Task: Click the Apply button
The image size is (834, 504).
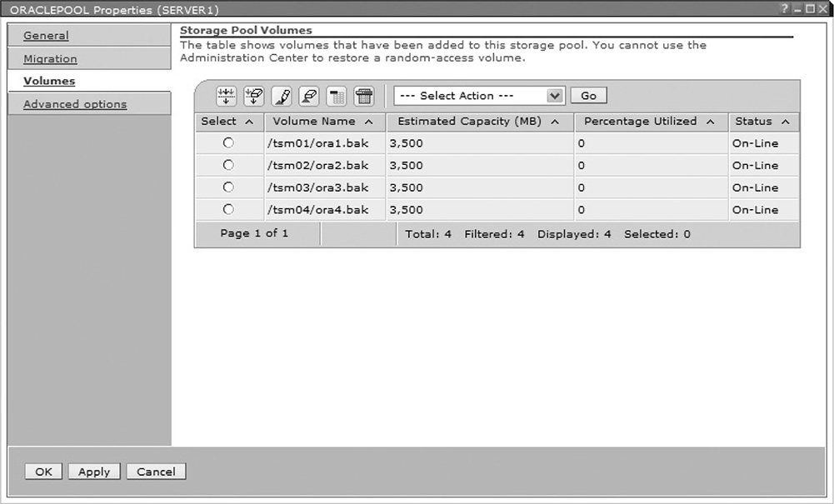Action: click(94, 472)
